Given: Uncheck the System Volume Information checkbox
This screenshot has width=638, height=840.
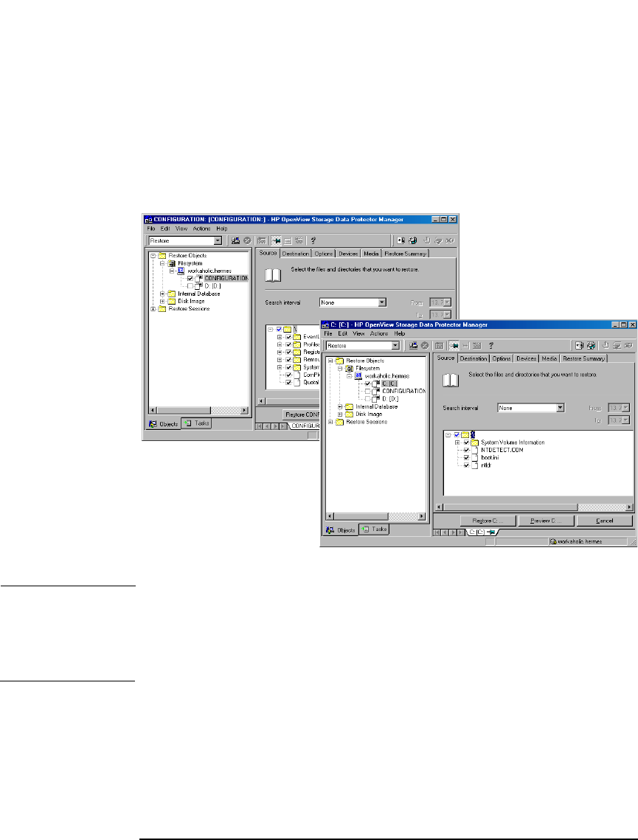Looking at the screenshot, I should [x=466, y=442].
